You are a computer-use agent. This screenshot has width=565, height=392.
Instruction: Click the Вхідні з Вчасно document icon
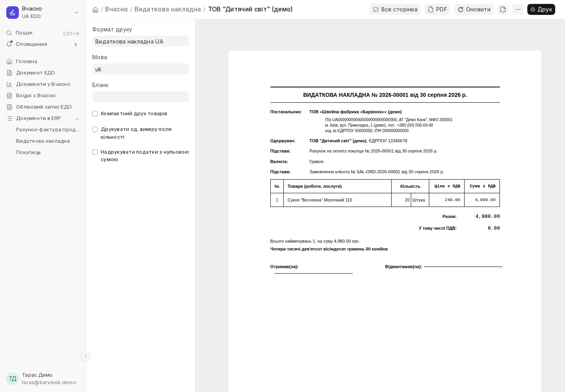tap(9, 96)
